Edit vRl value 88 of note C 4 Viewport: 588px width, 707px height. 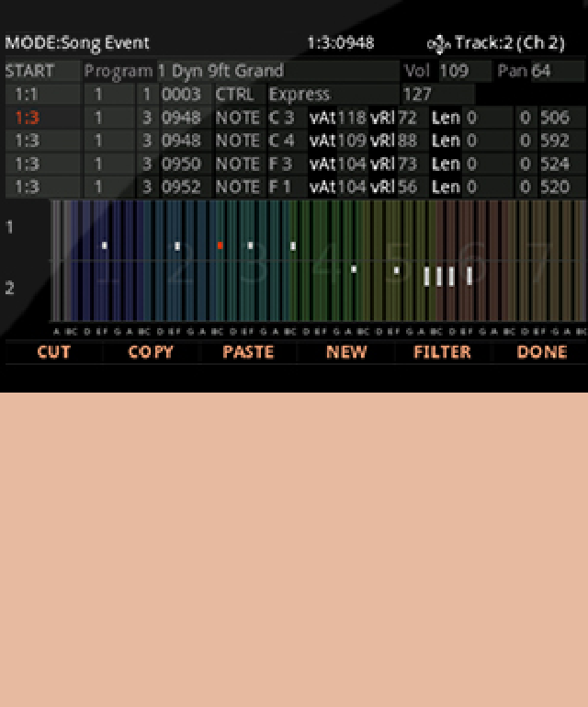tap(407, 141)
